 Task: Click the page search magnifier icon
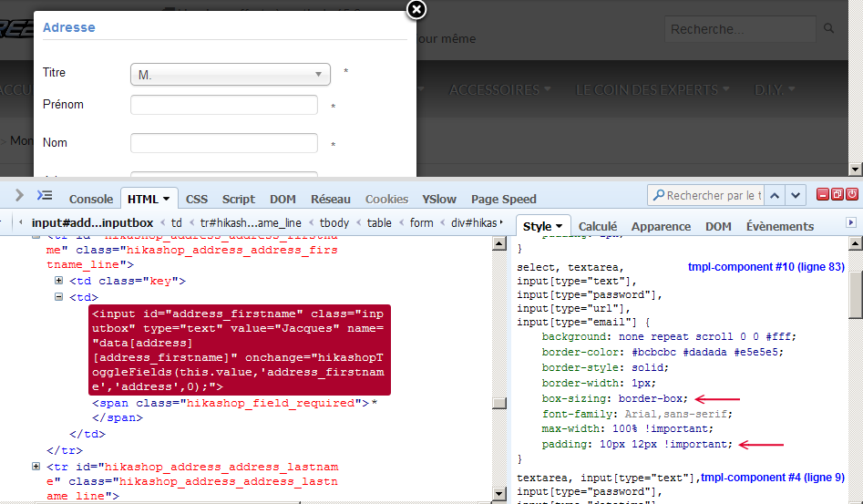(828, 28)
